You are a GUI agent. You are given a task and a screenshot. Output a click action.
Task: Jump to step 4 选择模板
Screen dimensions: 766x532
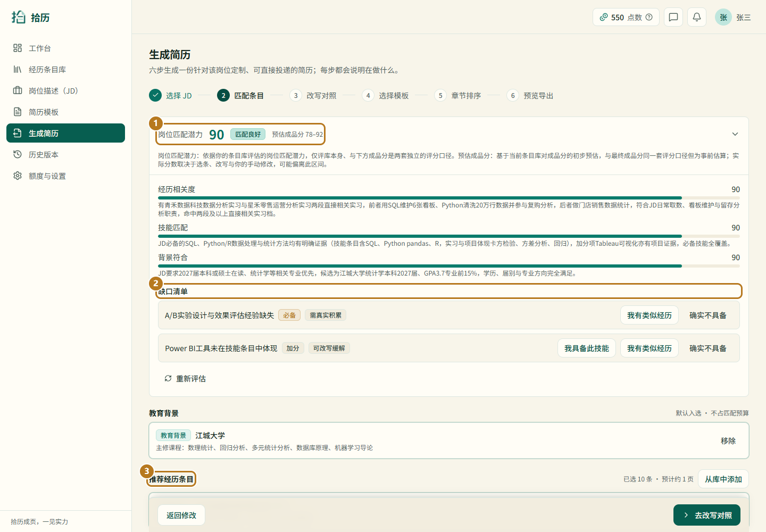tap(385, 95)
